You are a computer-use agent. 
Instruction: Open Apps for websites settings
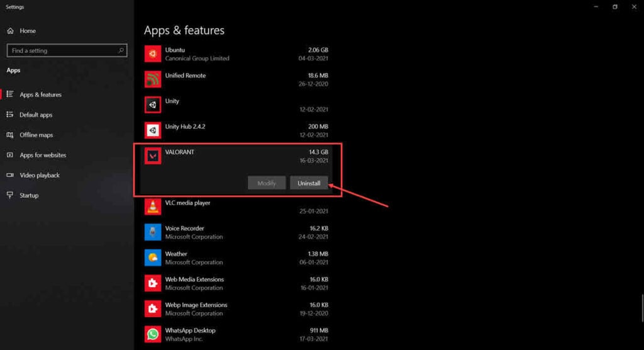coord(43,155)
